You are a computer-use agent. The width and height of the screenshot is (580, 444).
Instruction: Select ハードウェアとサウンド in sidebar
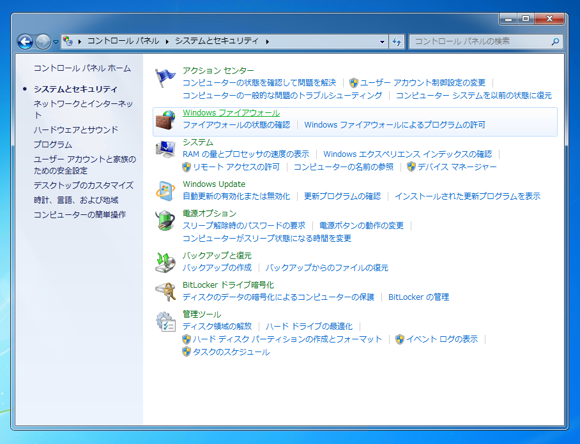click(x=76, y=130)
